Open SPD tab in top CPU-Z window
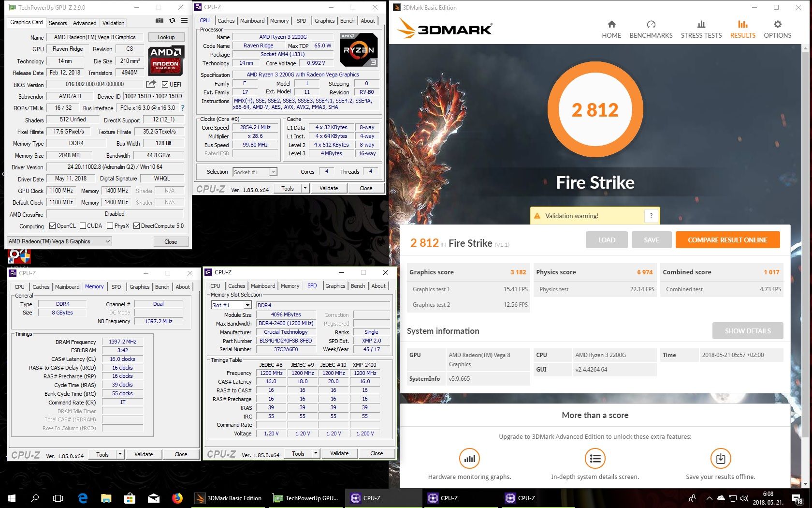Viewport: 812px width, 508px height. click(x=302, y=21)
